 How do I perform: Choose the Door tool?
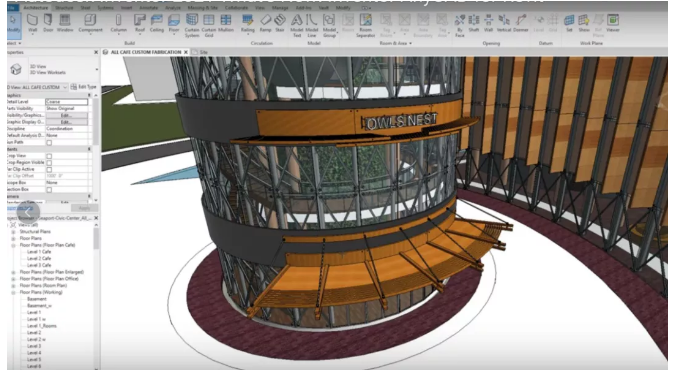[48, 24]
